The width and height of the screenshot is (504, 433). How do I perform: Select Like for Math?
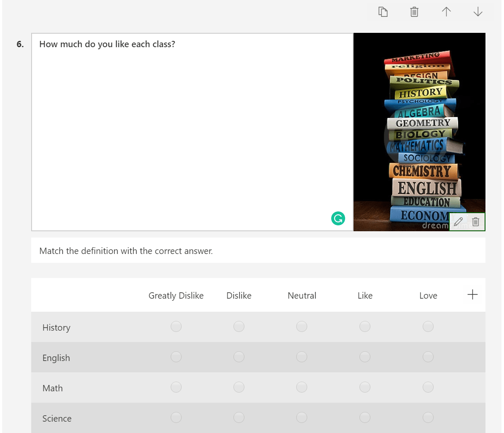(x=365, y=387)
